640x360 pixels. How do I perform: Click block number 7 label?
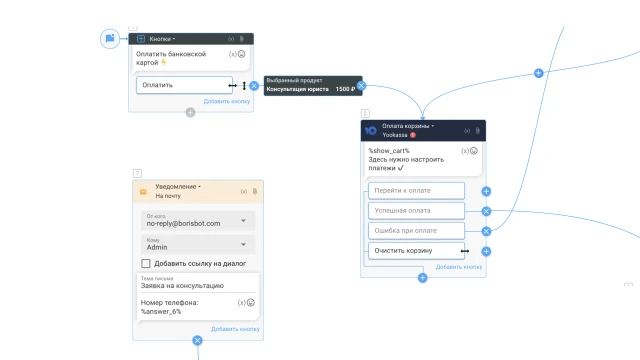click(137, 173)
